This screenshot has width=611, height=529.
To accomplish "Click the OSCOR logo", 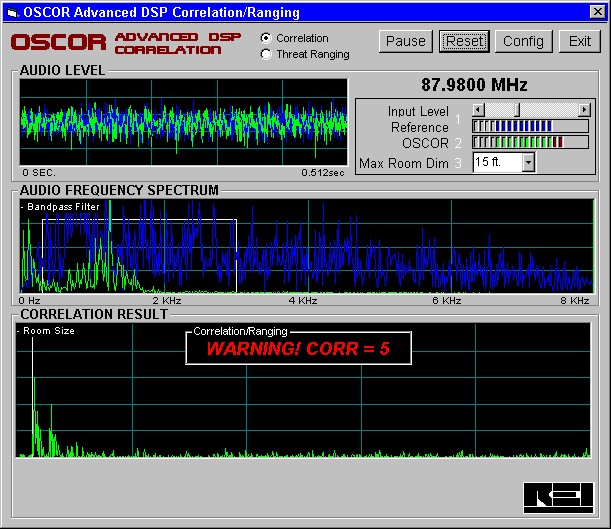I will click(x=58, y=42).
